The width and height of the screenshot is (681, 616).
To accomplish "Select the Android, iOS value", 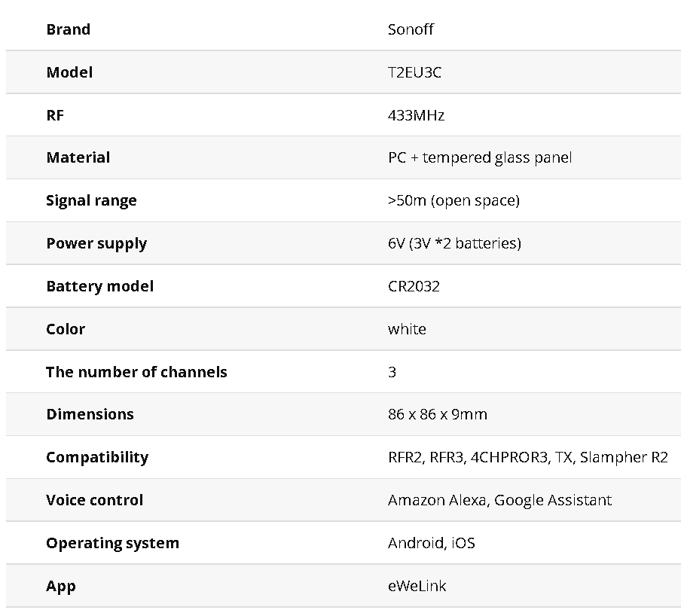I will click(432, 543).
